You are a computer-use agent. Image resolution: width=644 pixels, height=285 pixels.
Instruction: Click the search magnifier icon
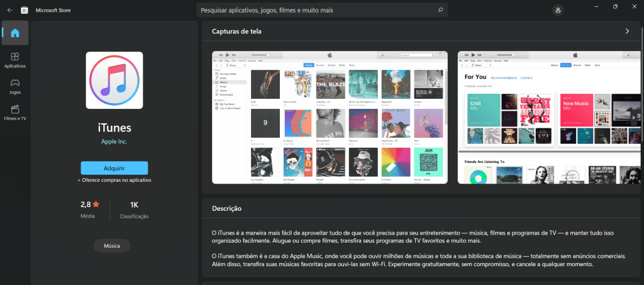point(440,10)
